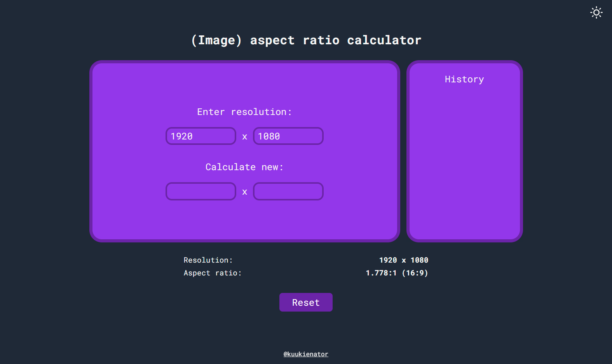This screenshot has width=612, height=364.
Task: Click the Enter resolution label
Action: [x=244, y=112]
